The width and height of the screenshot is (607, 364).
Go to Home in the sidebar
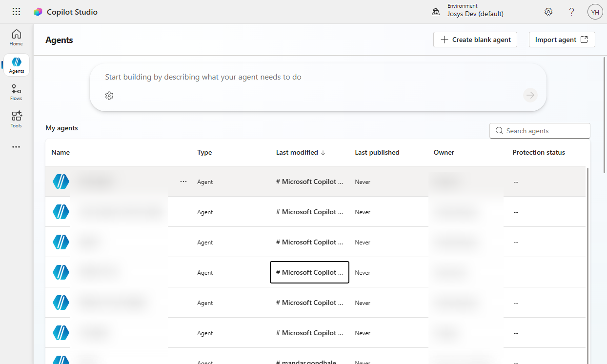[16, 38]
